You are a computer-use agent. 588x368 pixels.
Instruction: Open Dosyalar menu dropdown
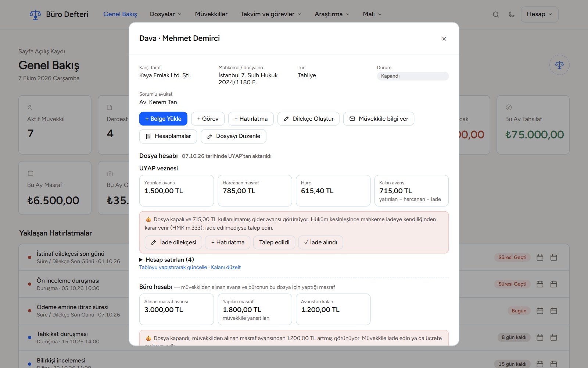click(166, 14)
